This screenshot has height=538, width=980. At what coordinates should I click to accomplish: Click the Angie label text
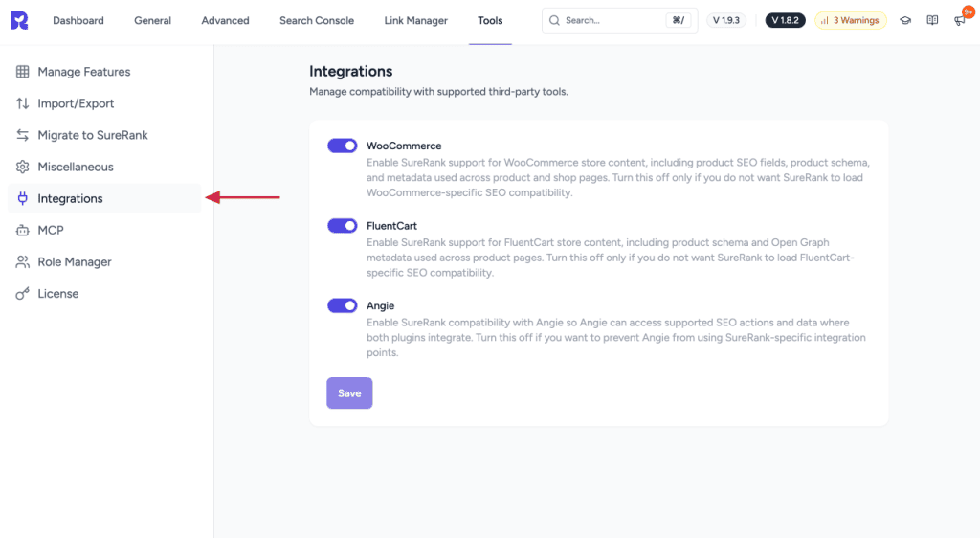[x=380, y=305]
